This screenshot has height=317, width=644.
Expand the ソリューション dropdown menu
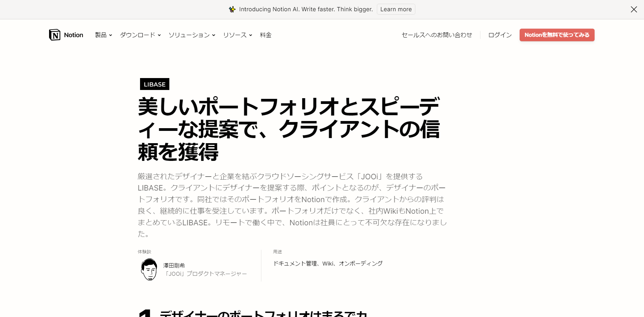pyautogui.click(x=192, y=35)
